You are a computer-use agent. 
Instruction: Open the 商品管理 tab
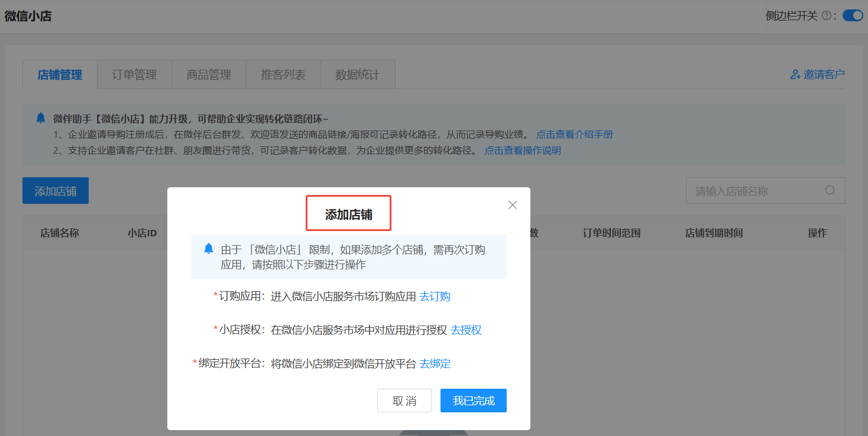pyautogui.click(x=209, y=74)
